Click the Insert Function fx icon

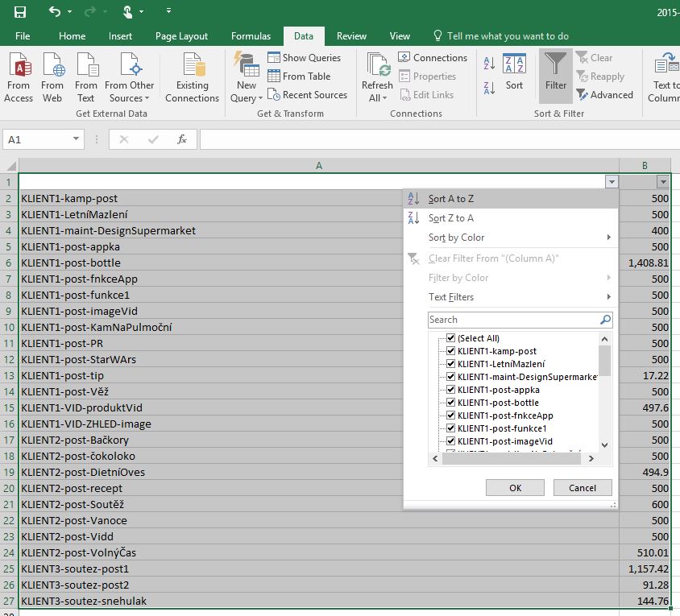point(182,139)
